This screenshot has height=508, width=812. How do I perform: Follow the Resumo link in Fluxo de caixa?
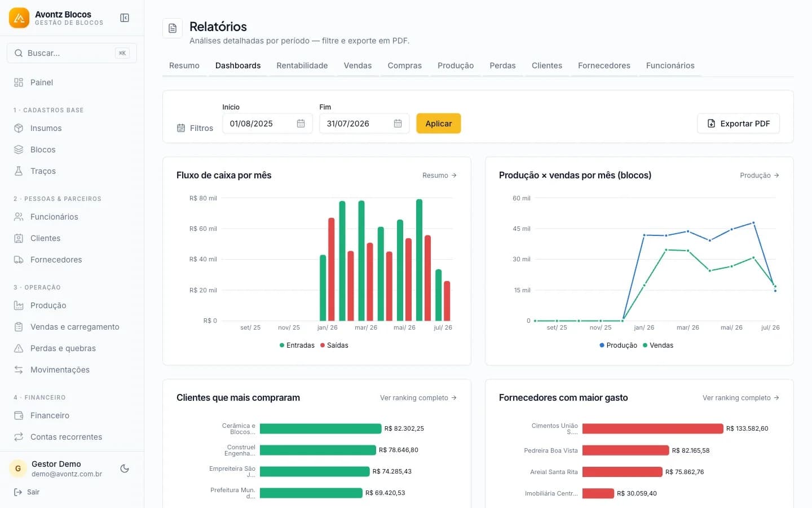439,176
